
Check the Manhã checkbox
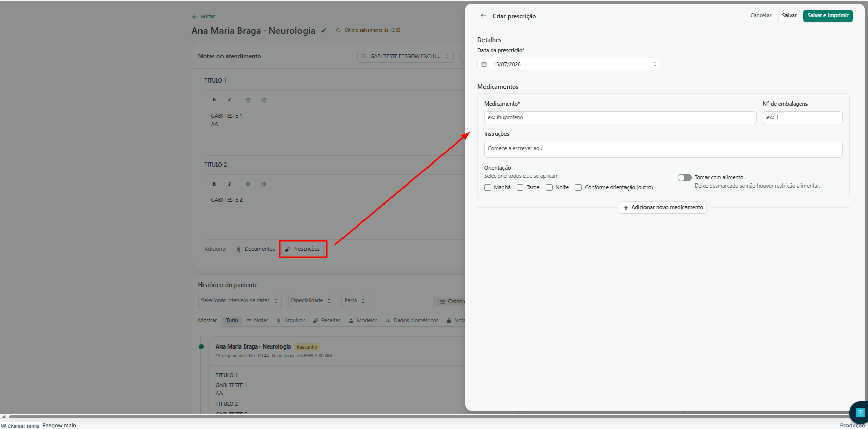(x=488, y=187)
